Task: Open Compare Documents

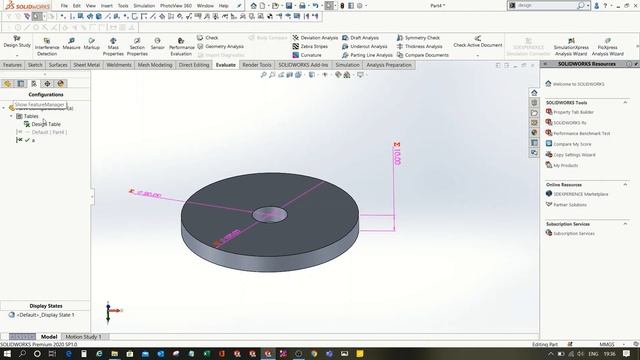Action: click(422, 55)
